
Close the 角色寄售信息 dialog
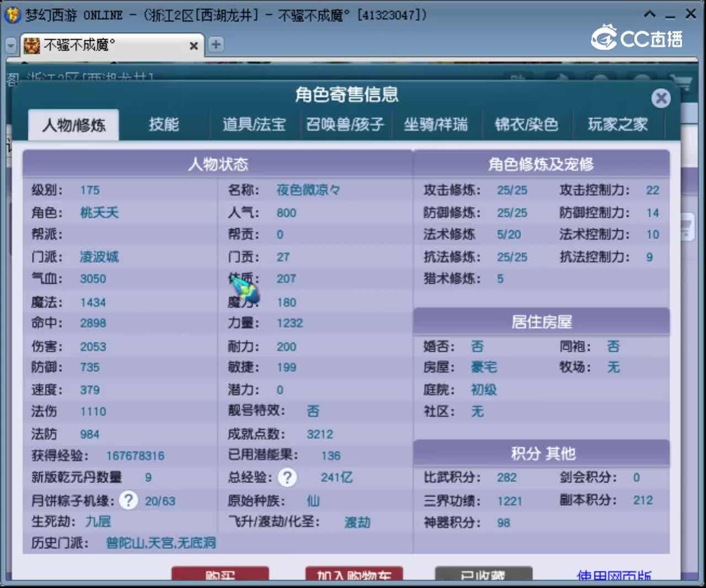point(661,98)
